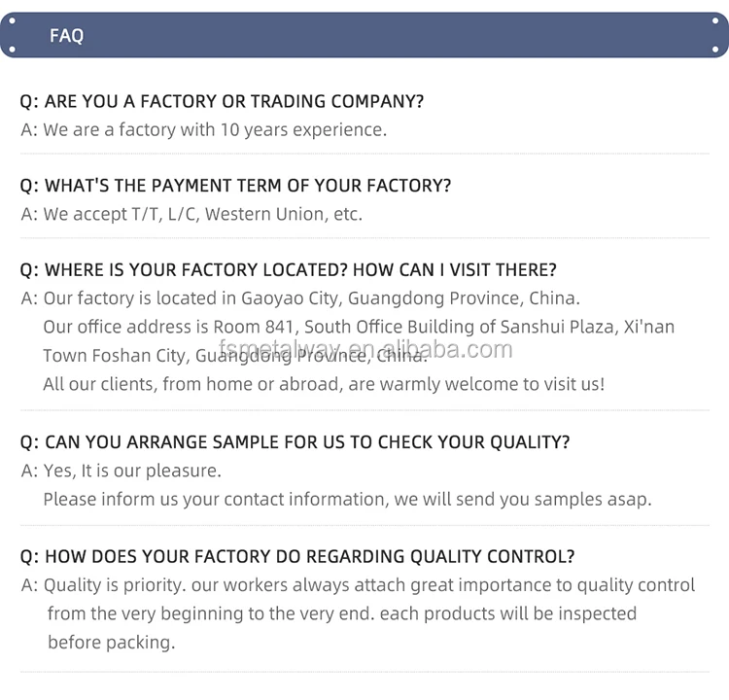Click the 'send you samples asap' line
The height and width of the screenshot is (700, 729).
point(346,499)
